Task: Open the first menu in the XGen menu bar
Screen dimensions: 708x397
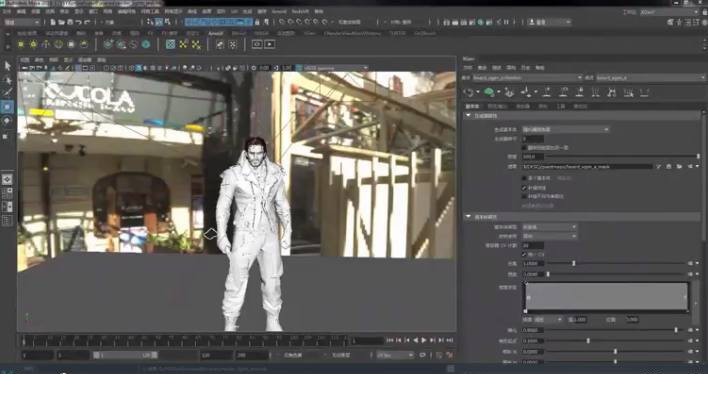Action: tap(468, 68)
